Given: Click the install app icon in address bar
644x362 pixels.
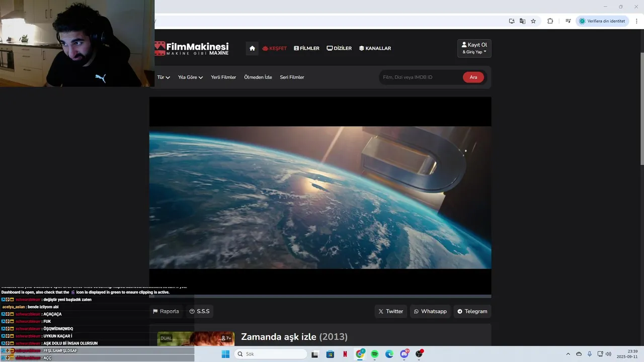Looking at the screenshot, I should (512, 21).
